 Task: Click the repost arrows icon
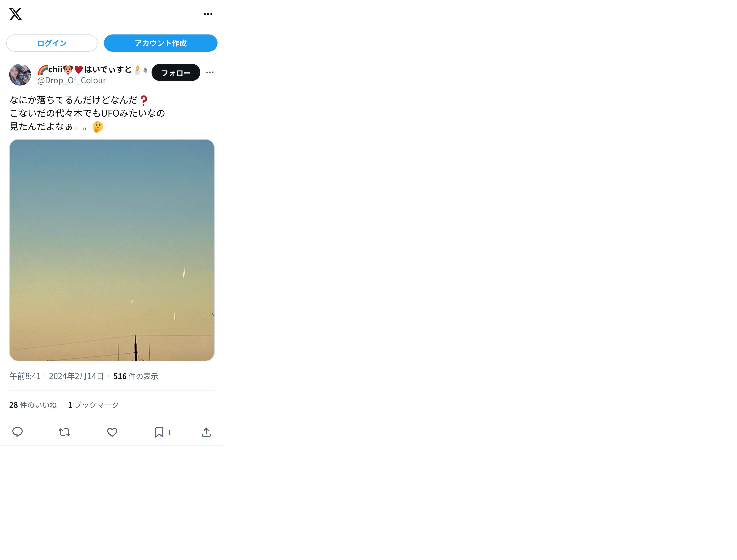tap(65, 432)
